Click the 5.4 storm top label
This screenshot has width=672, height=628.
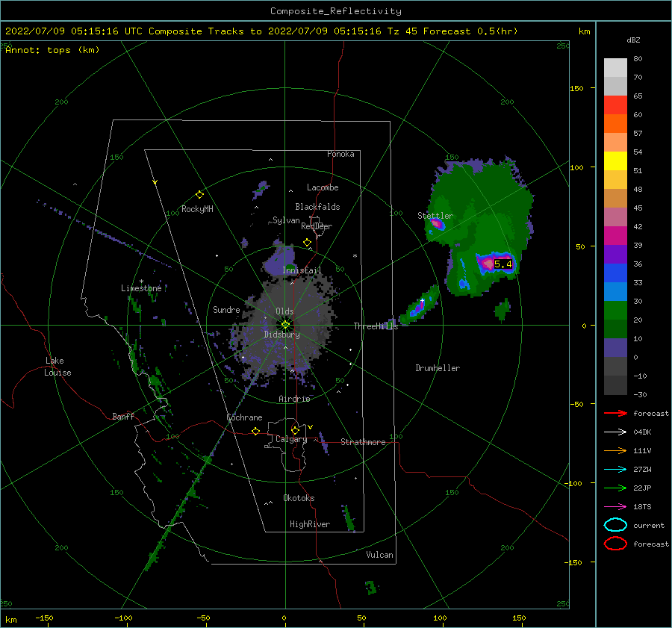503,264
